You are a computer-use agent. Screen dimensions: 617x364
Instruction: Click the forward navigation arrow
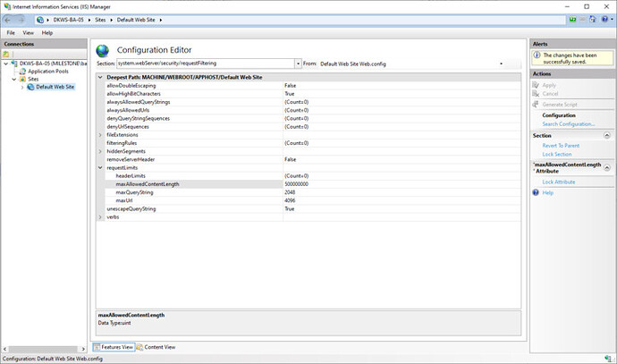[x=21, y=20]
